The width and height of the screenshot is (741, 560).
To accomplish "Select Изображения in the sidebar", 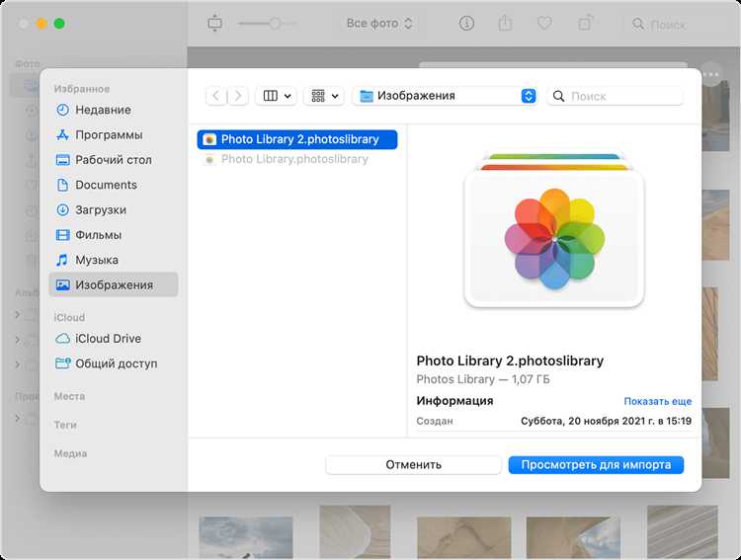I will coord(114,284).
